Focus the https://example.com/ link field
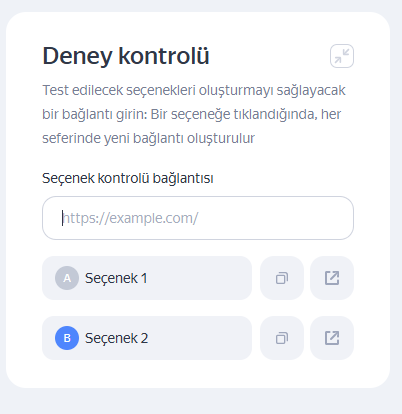Image resolution: width=402 pixels, height=414 pixels. point(198,218)
